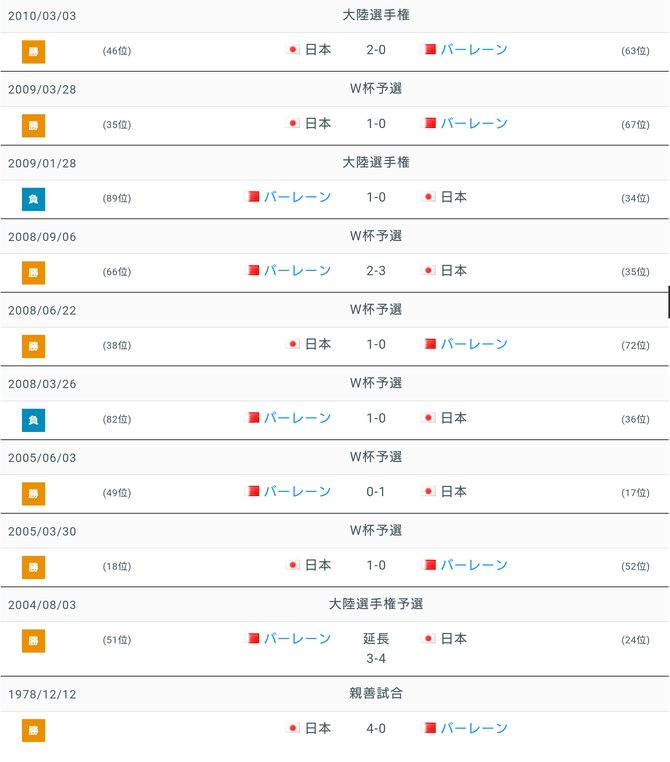Click the 4-0 score of 1978 friendly
670x762 pixels.
376,729
